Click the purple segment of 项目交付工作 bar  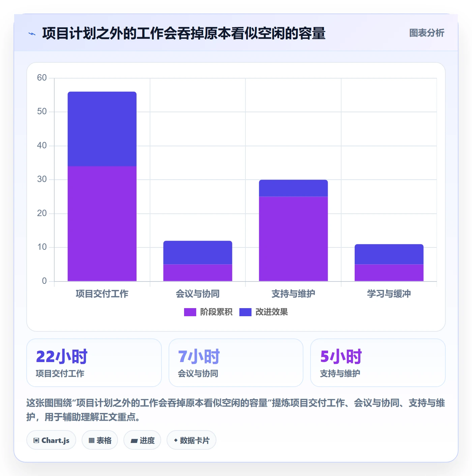click(102, 224)
